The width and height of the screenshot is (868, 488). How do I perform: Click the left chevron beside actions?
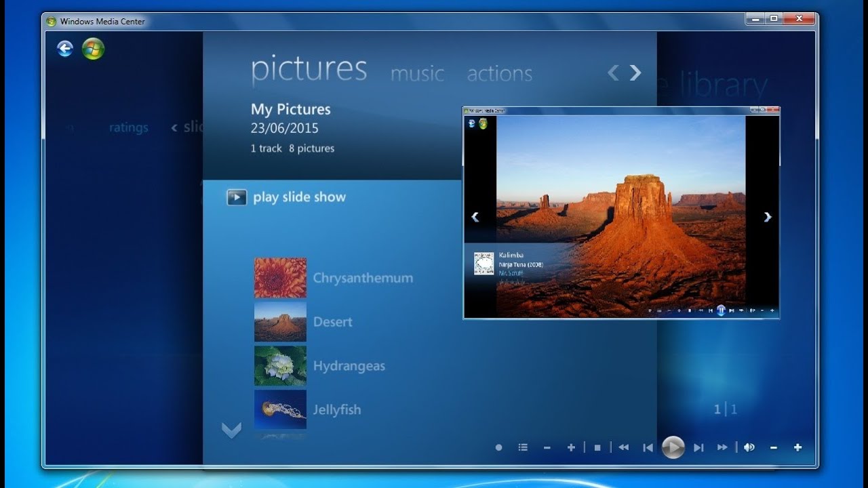[x=613, y=73]
